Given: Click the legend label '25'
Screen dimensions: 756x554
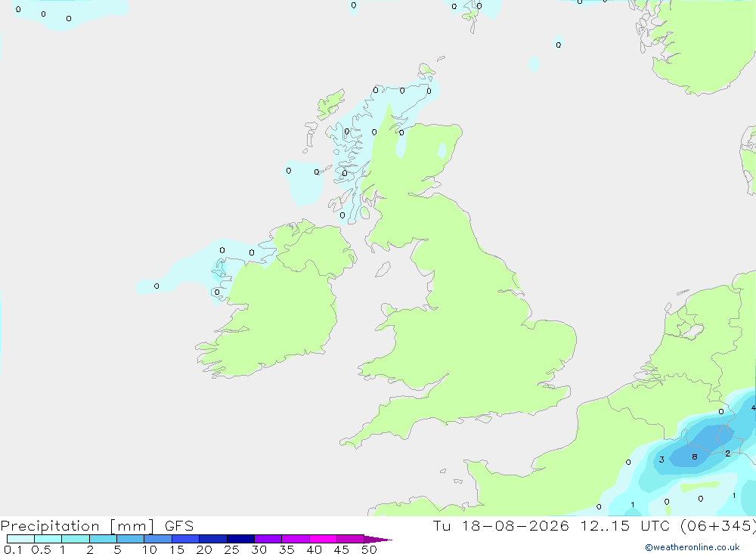Looking at the screenshot, I should (x=231, y=549).
